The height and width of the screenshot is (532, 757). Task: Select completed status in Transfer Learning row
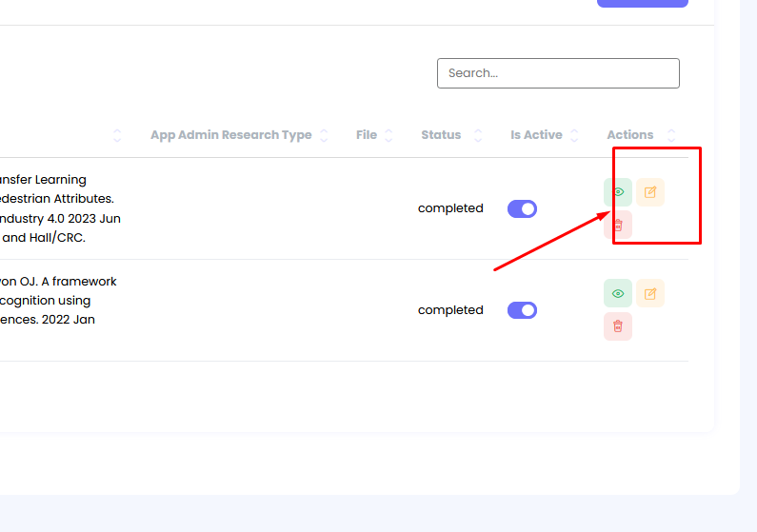click(450, 208)
